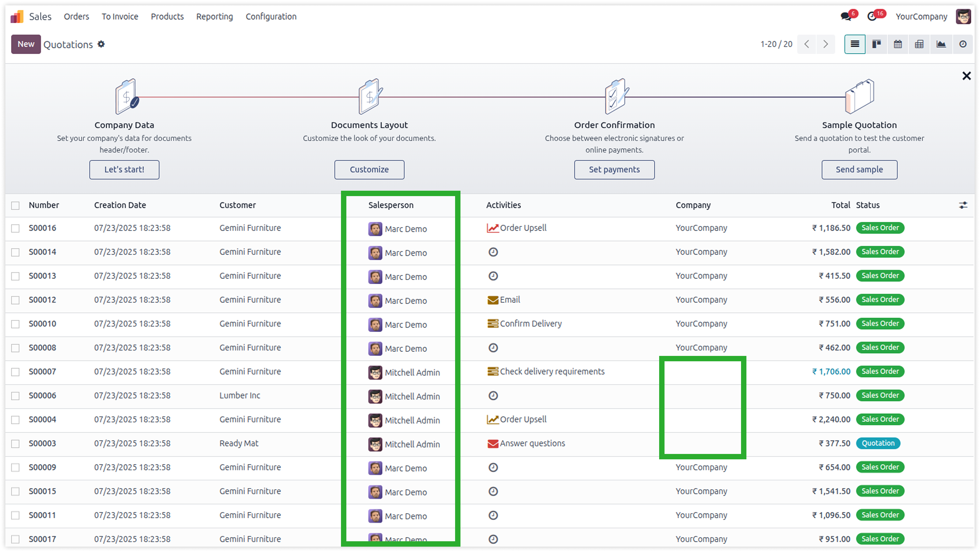Click Email activity icon on S00012
980x552 pixels.
493,300
